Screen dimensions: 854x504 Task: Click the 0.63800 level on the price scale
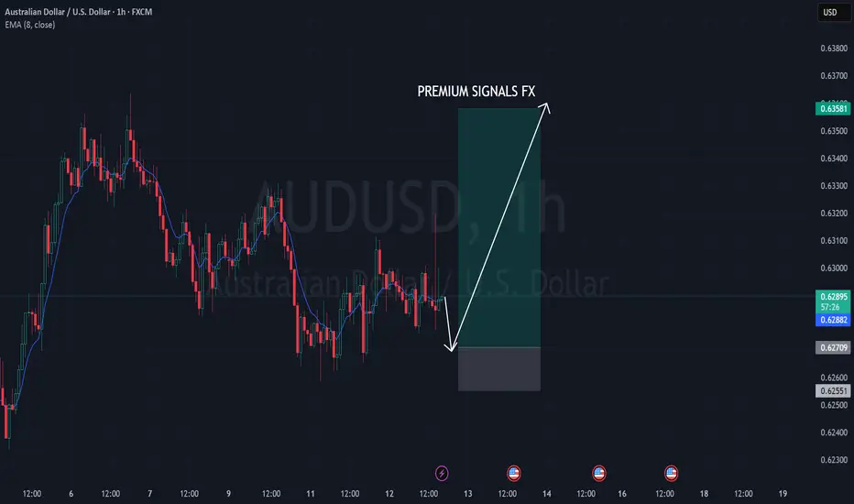[834, 49]
